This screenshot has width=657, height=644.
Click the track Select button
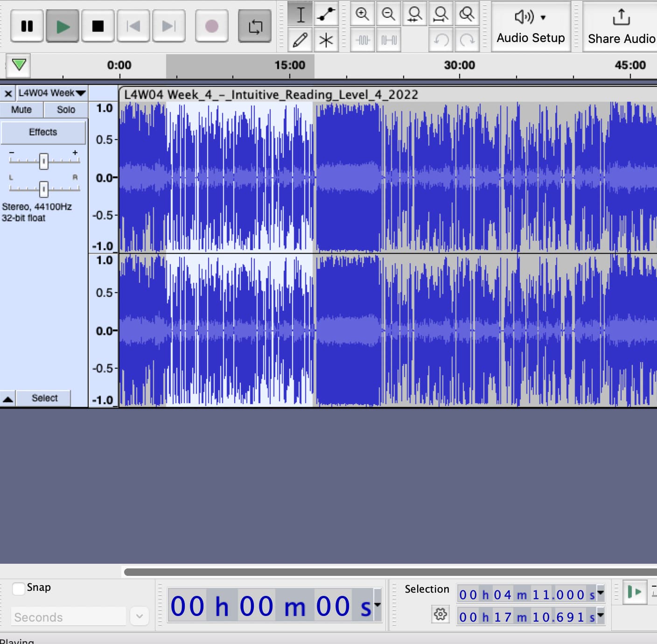[x=45, y=398]
